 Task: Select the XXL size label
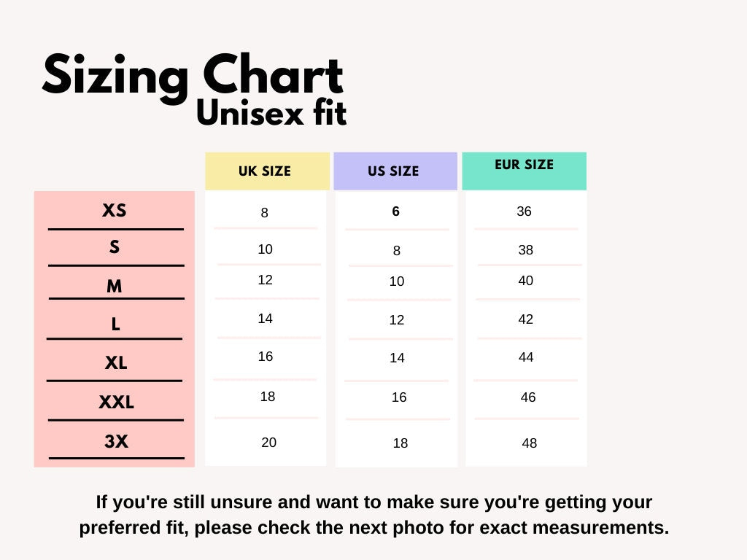click(117, 402)
